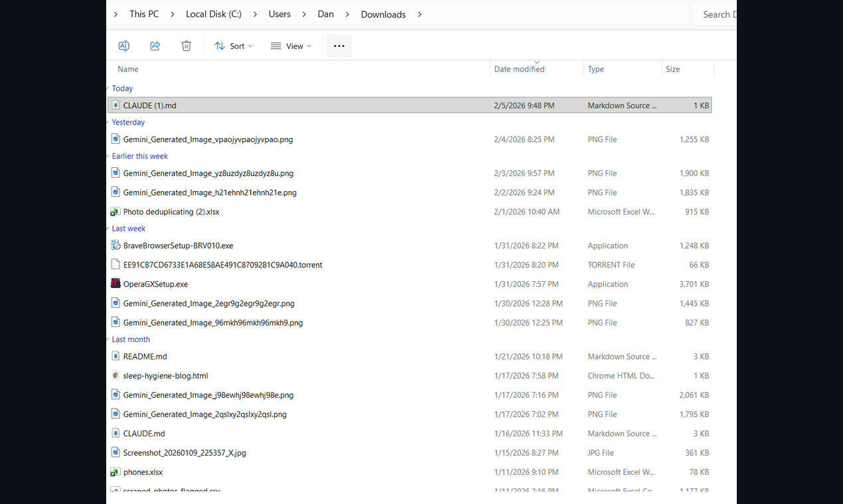Sort by the Type column header
843x504 pixels.
595,69
